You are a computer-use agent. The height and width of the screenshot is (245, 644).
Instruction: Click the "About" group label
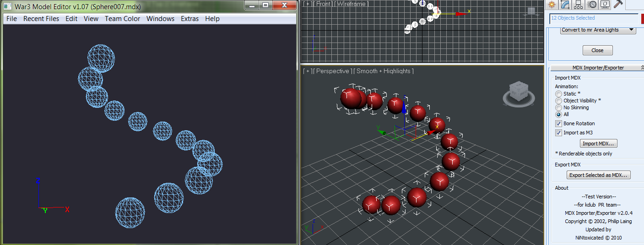point(562,188)
